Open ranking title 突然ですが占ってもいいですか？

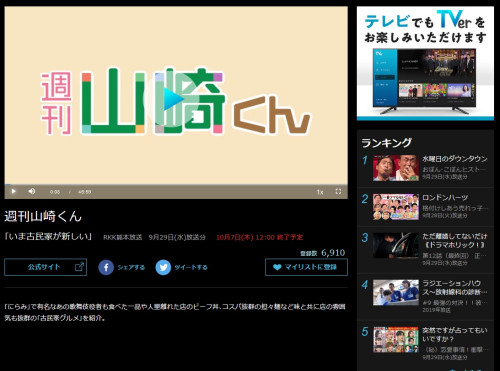[455, 335]
